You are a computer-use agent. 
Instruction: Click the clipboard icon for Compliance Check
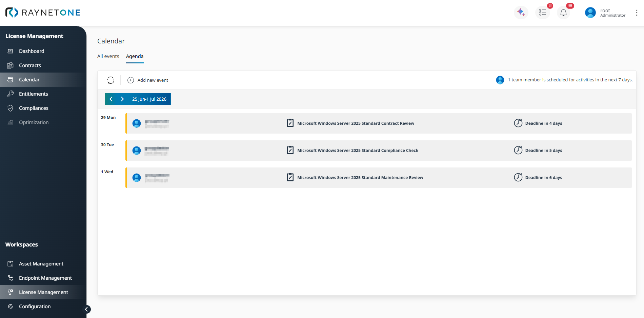pos(290,150)
